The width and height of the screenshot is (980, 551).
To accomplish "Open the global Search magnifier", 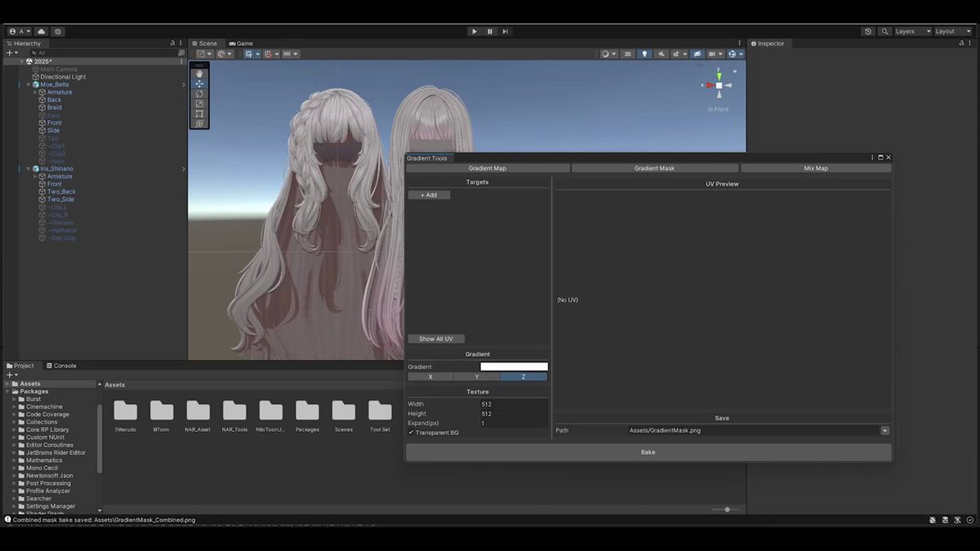I will coord(884,31).
